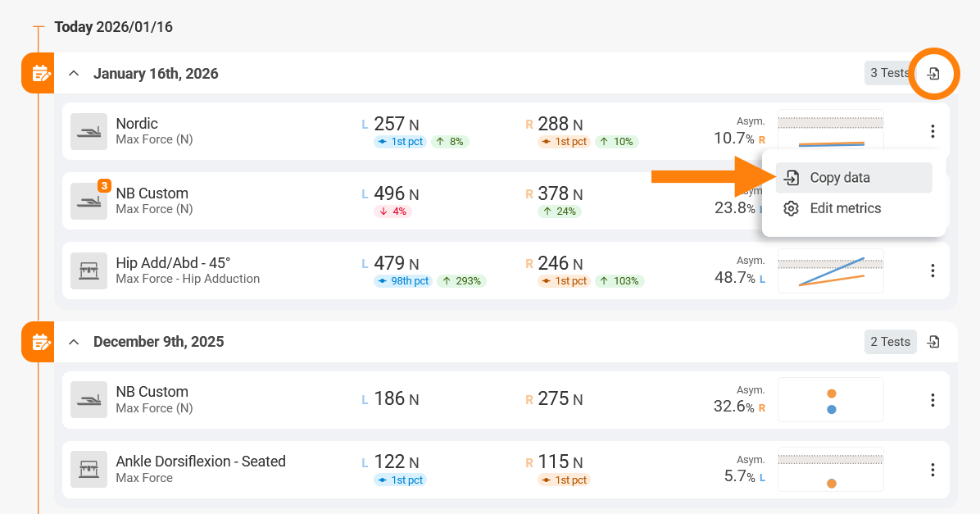Click the Nordic left 1st pct badge
980x514 pixels.
[402, 142]
